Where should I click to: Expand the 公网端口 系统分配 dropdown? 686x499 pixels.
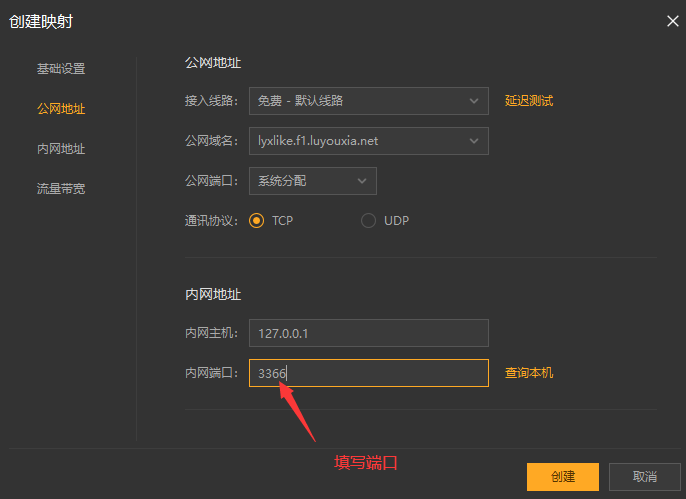(313, 181)
